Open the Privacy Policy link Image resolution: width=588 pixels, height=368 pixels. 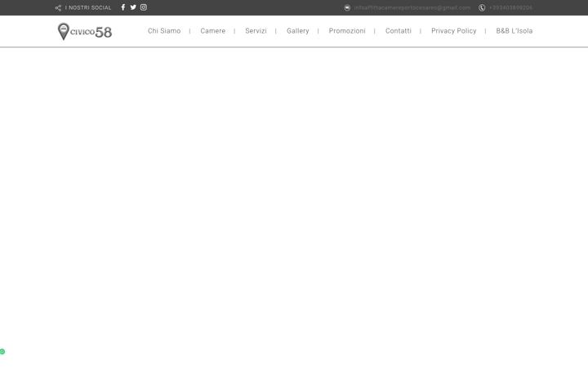tap(454, 31)
